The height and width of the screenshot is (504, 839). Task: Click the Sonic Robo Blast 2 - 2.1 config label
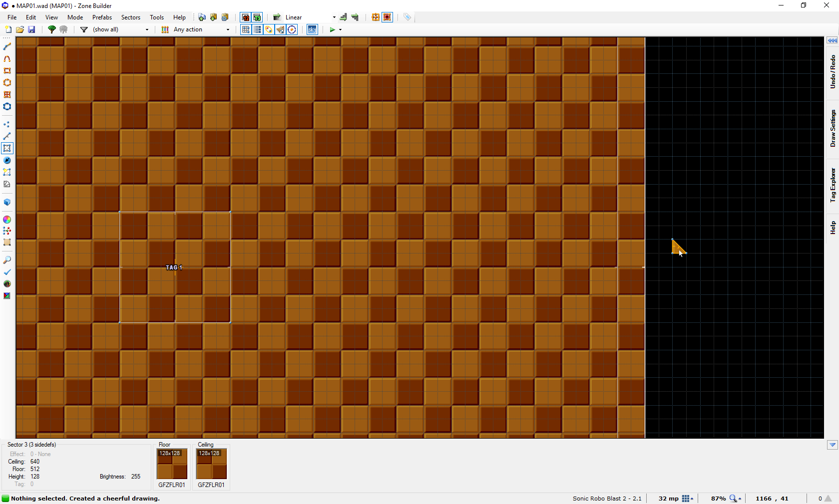[x=607, y=499]
